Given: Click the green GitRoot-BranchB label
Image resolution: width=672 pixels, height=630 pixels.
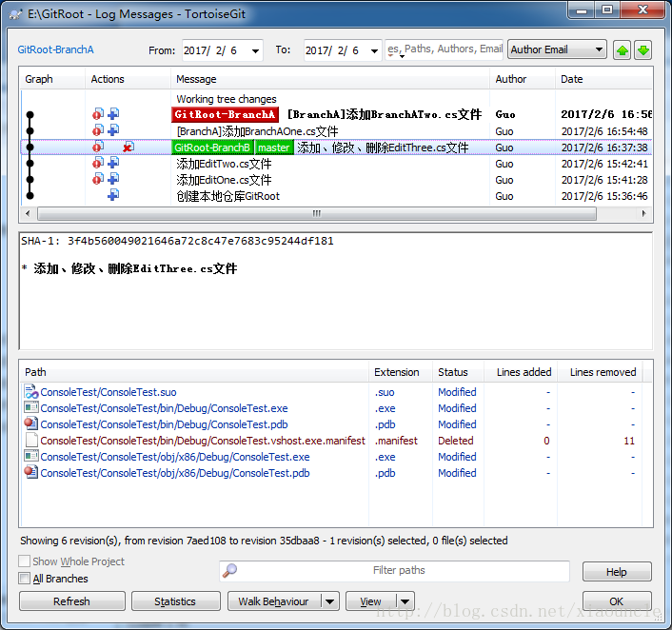Looking at the screenshot, I should pos(212,148).
